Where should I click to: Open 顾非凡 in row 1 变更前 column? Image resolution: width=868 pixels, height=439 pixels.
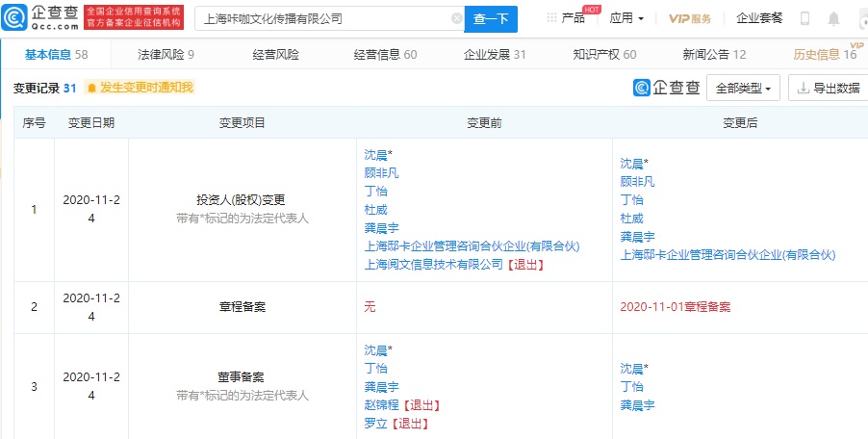click(x=381, y=172)
